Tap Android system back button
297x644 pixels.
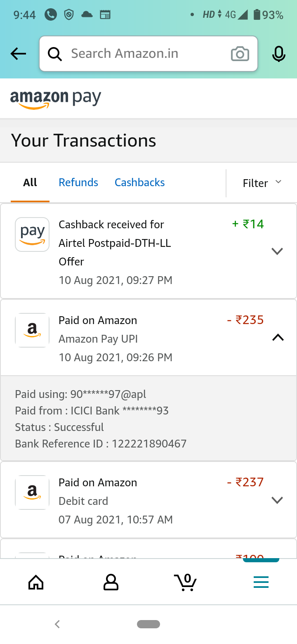(x=57, y=624)
